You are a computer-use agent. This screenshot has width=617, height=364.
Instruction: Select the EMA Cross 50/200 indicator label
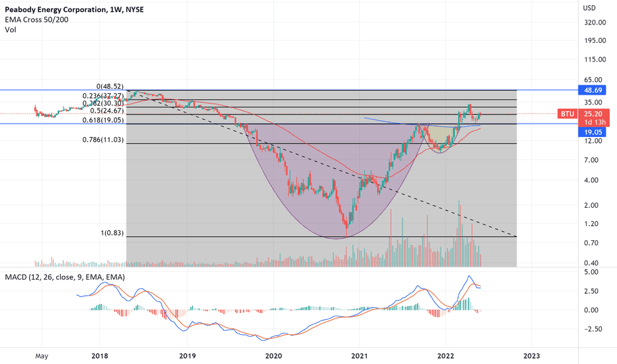[36, 20]
